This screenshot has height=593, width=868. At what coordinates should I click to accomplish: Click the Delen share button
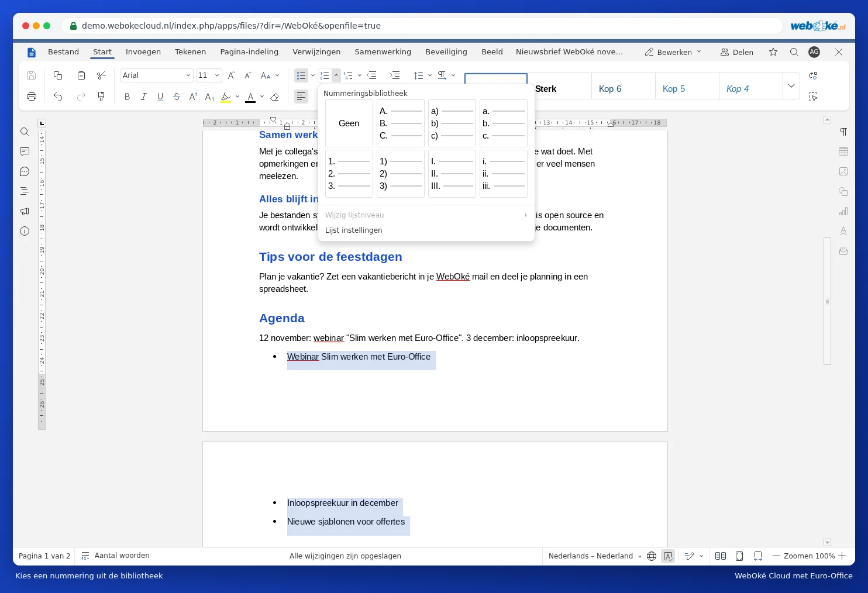[737, 52]
